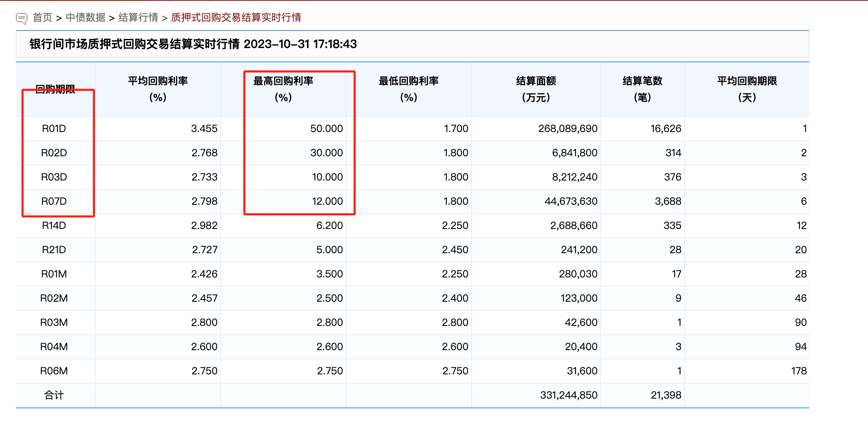Click 质押式回购交易结算实时行情 breadcrumb
Image resolution: width=868 pixels, height=422 pixels.
point(236,18)
